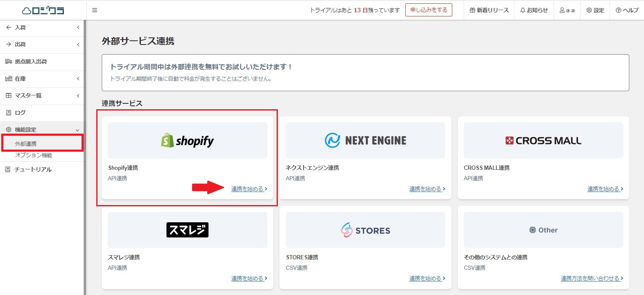644x295 pixels.
Task: Click the sidebar vertical scrollbar
Action: (85, 157)
